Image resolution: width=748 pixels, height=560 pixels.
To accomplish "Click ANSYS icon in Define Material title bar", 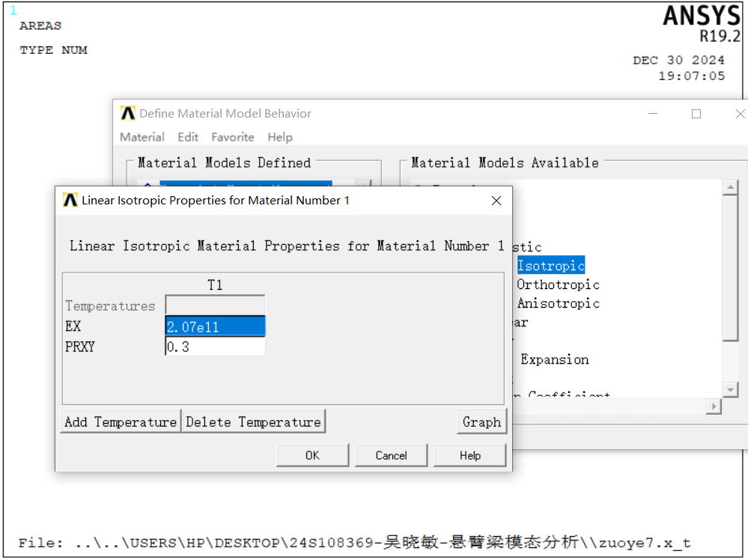I will (x=128, y=113).
